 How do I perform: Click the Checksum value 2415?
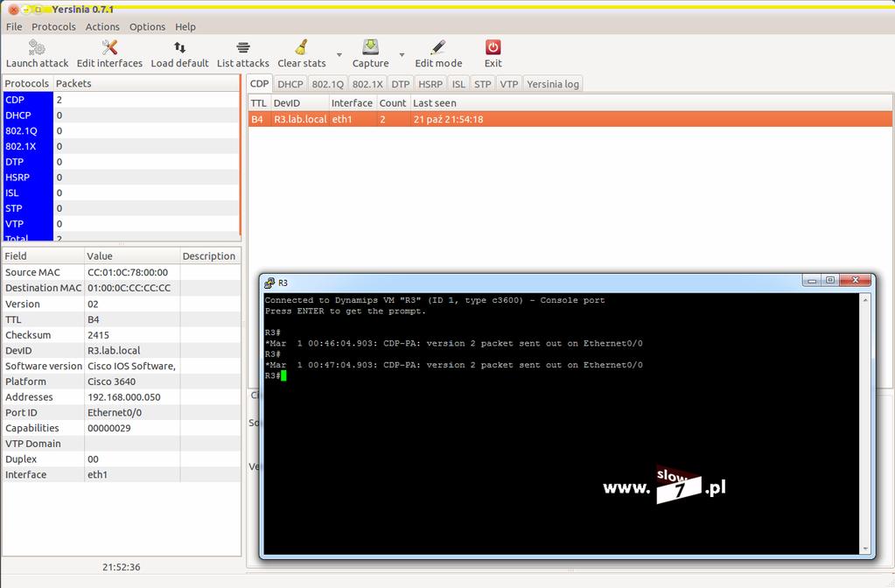[98, 335]
